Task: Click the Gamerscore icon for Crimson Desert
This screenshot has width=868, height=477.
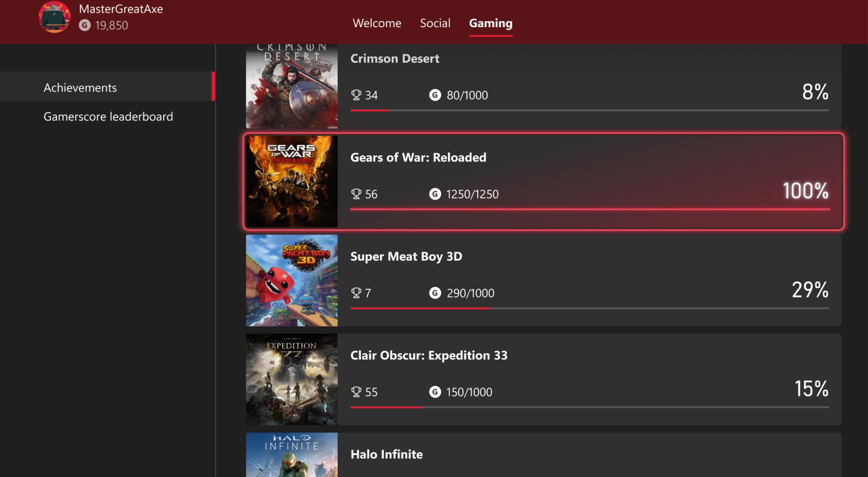Action: click(x=435, y=95)
